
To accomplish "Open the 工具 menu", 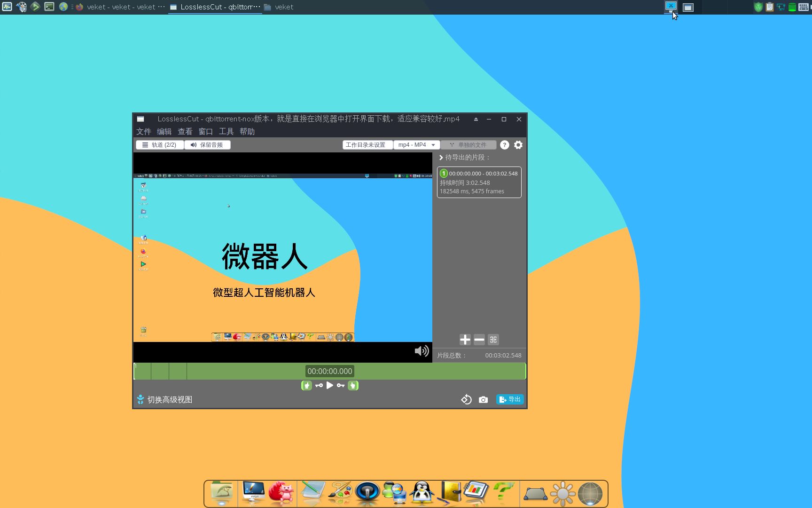I will 226,132.
